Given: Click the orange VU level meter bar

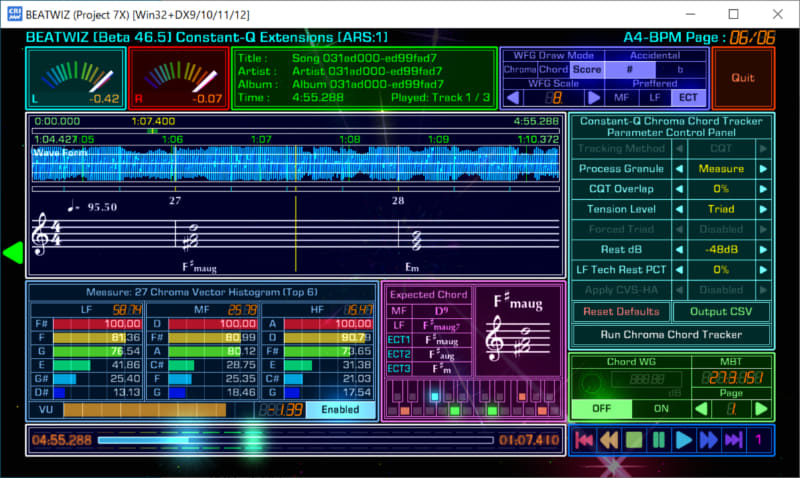Looking at the screenshot, I should coord(145,410).
